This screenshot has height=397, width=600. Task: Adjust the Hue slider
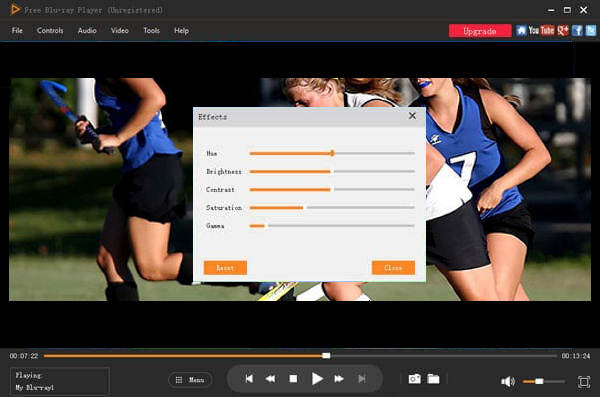[332, 153]
